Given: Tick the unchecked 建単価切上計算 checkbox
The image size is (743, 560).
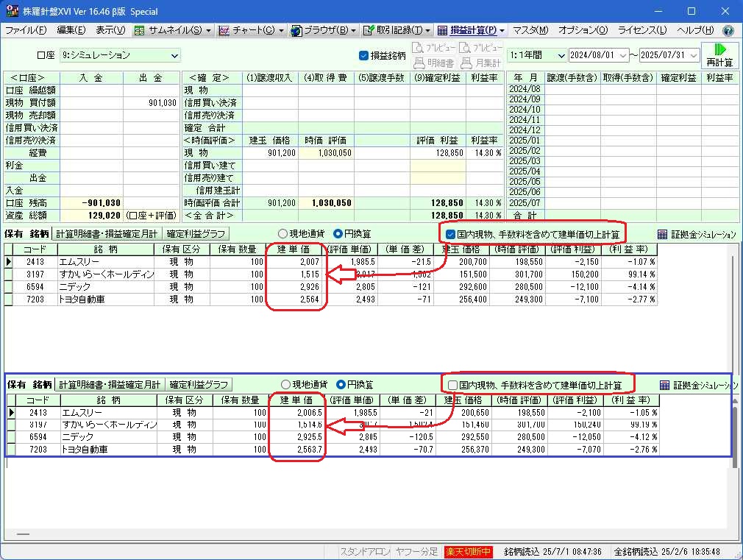Looking at the screenshot, I should click(452, 385).
